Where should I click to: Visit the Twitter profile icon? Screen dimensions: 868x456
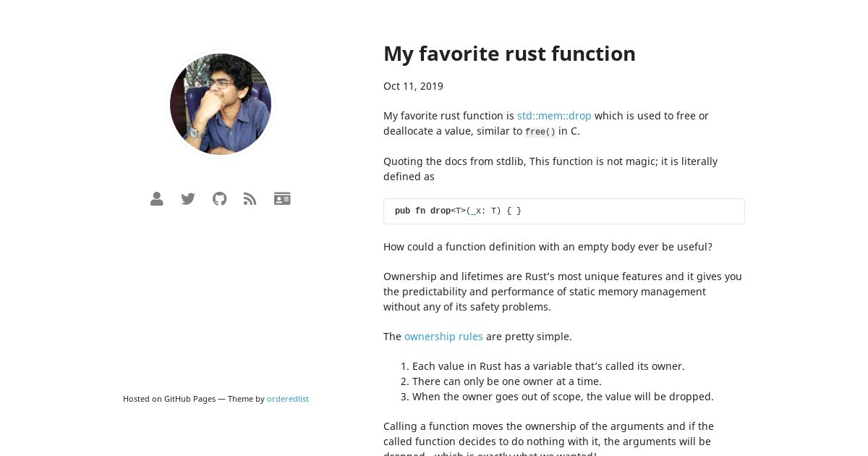pos(188,199)
